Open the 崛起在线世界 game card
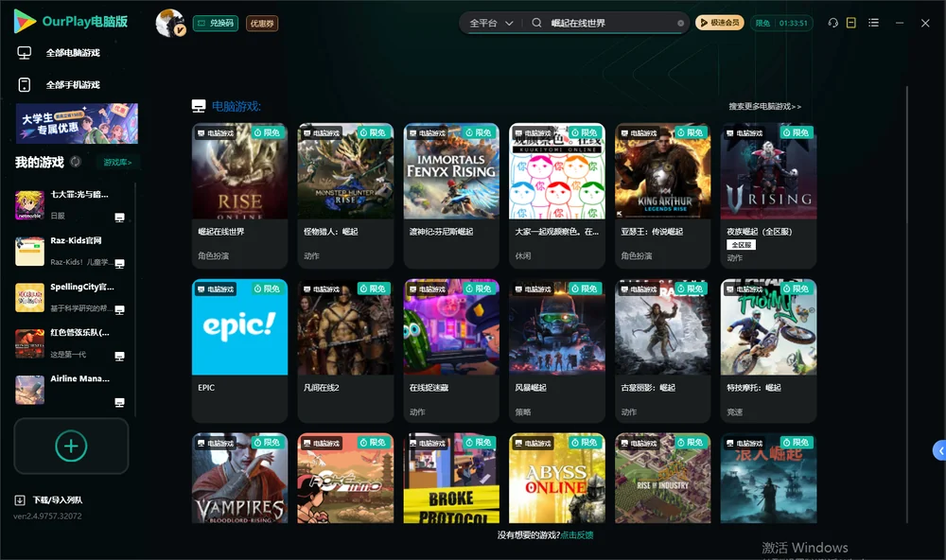Image resolution: width=946 pixels, height=560 pixels. 239,196
